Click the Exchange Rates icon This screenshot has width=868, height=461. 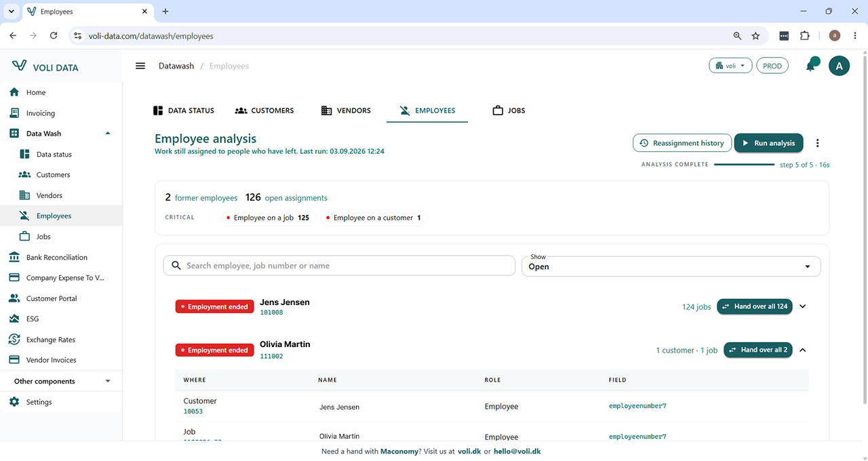(x=14, y=340)
